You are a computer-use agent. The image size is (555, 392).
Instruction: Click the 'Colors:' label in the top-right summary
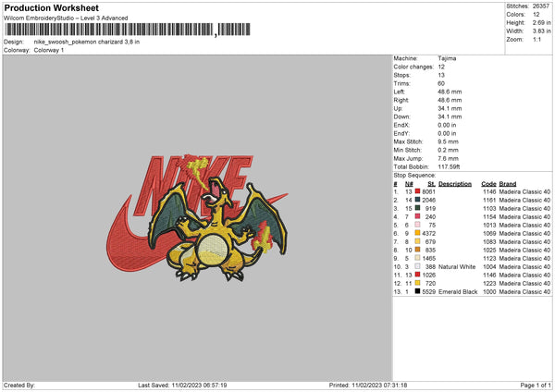[x=516, y=15]
